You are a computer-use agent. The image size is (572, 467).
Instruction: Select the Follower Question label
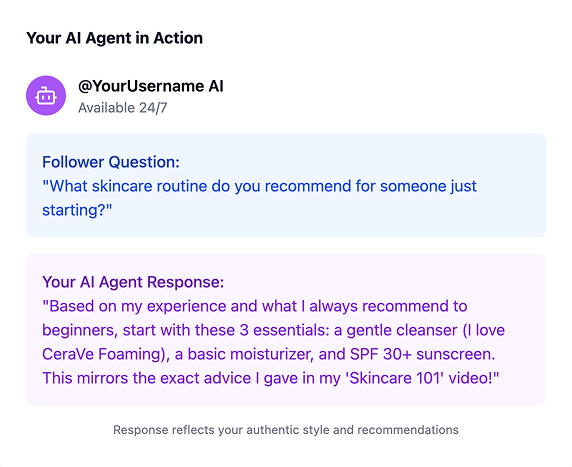tap(111, 162)
